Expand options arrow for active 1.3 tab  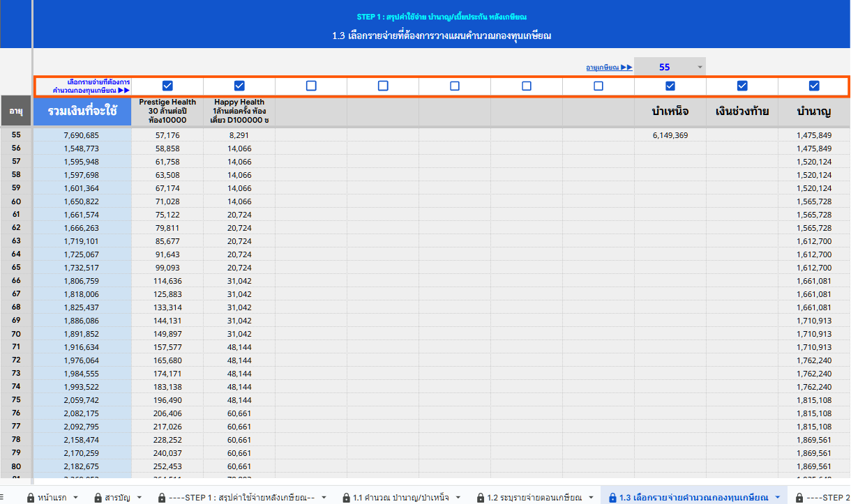(x=777, y=498)
